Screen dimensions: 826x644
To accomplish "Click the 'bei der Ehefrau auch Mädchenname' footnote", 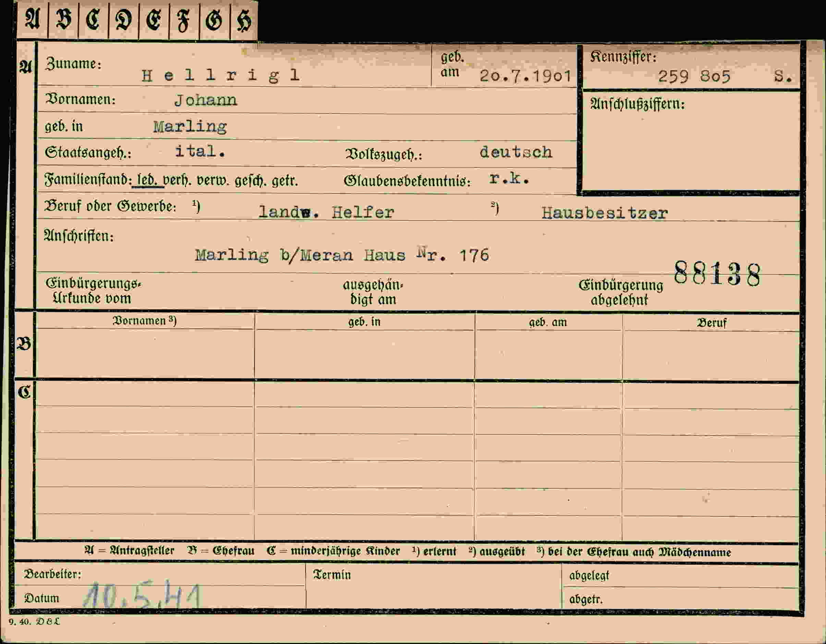I will 639,552.
